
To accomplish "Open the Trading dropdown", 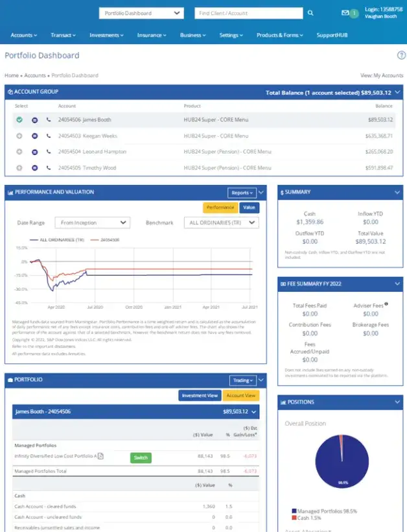I will pyautogui.click(x=243, y=380).
